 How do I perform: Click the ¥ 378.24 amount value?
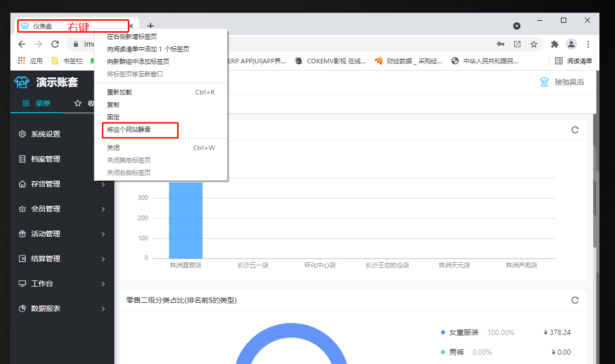point(557,332)
